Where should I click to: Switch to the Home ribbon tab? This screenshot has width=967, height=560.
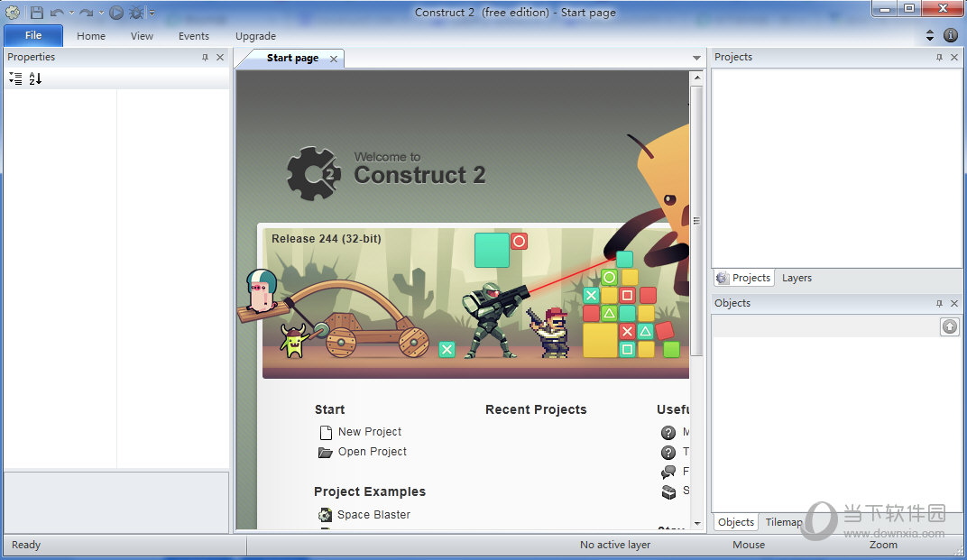(90, 36)
